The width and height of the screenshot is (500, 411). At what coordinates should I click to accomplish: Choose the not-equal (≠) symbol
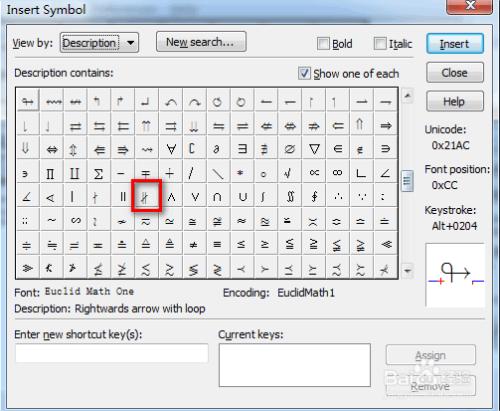tap(193, 245)
